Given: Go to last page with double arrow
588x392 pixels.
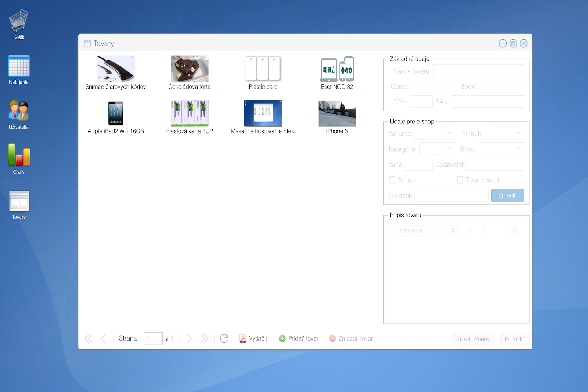Looking at the screenshot, I should click(x=204, y=338).
